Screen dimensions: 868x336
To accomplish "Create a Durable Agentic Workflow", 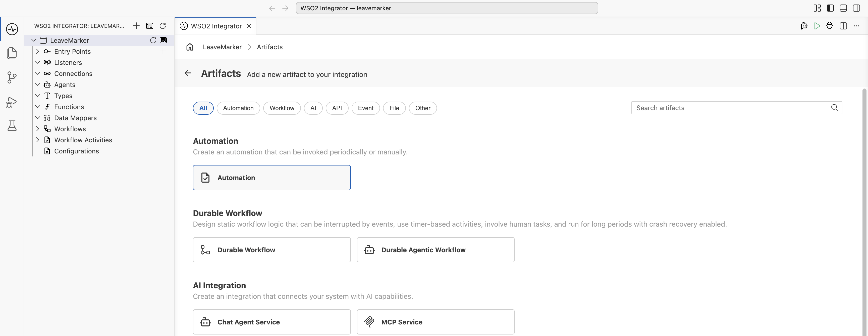I will 435,250.
